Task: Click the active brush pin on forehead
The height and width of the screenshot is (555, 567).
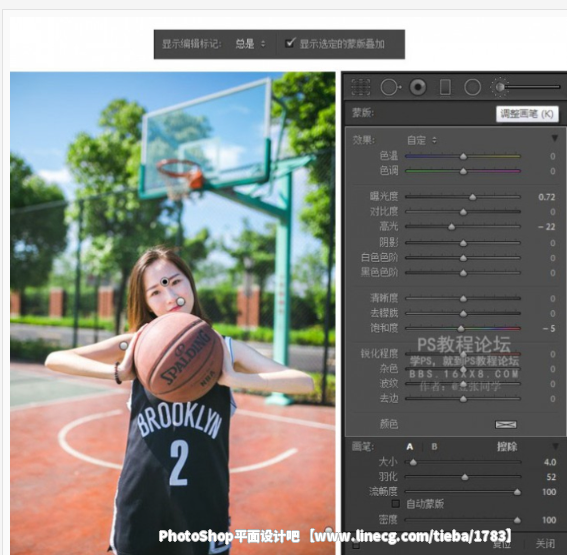Action: point(165,281)
